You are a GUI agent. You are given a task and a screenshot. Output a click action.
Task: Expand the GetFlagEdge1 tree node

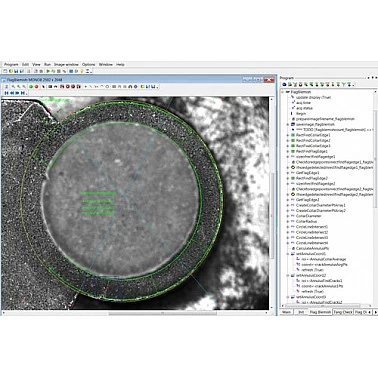click(288, 173)
